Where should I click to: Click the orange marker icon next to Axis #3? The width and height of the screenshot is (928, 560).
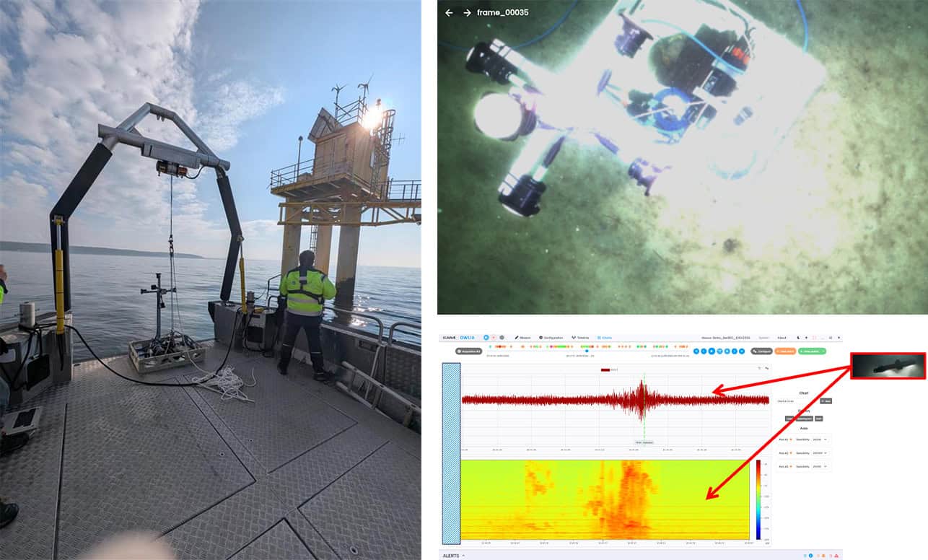791,466
